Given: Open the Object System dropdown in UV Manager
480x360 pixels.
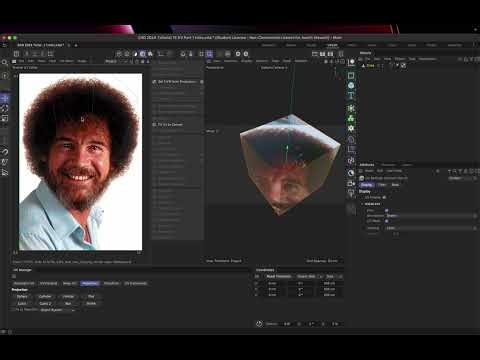Looking at the screenshot, I should (x=58, y=310).
